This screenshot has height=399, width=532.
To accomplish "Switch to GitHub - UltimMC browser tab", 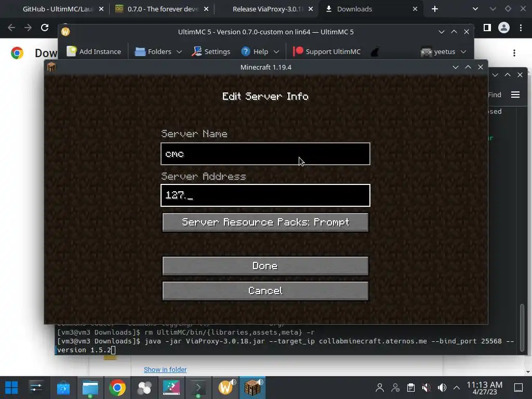I will point(57,9).
